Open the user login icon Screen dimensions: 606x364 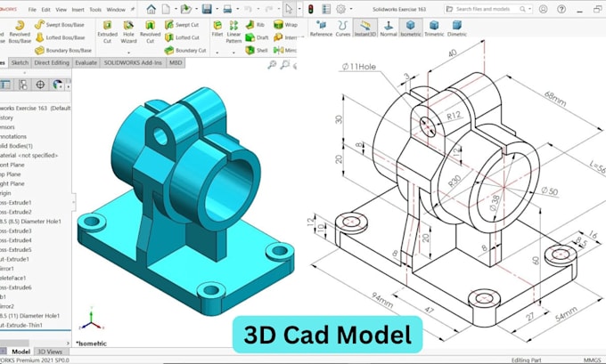pos(543,9)
